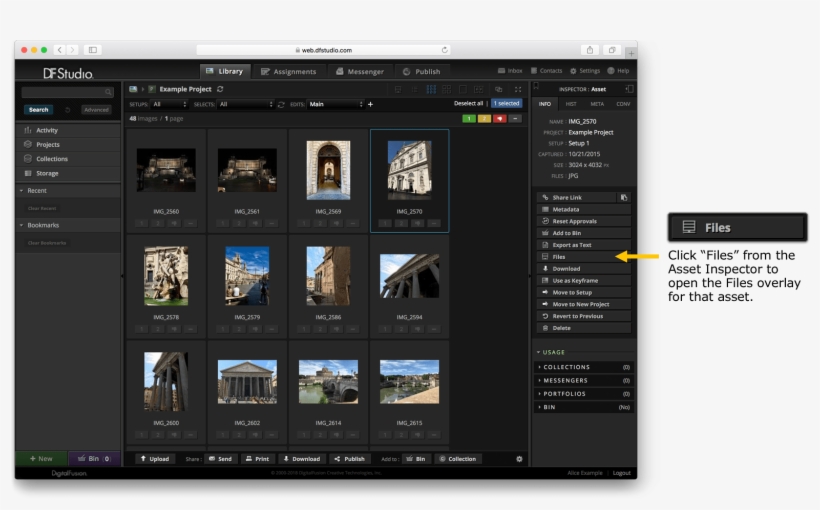The width and height of the screenshot is (820, 510).
Task: Open the Inbox in the header
Action: point(510,71)
